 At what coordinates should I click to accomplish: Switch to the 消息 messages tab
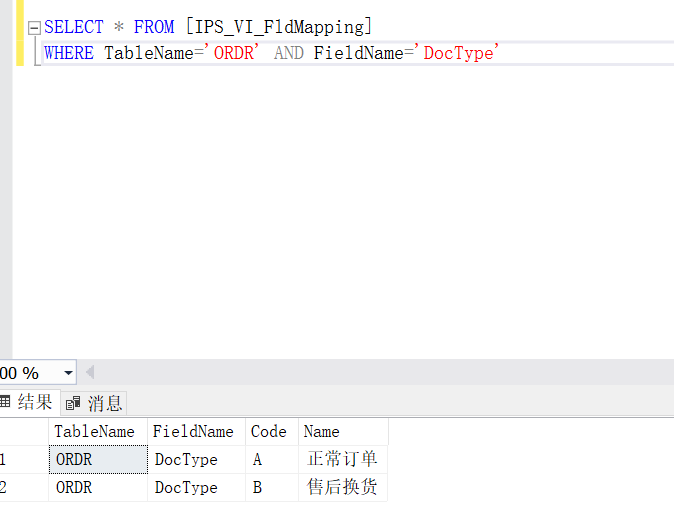pos(94,404)
